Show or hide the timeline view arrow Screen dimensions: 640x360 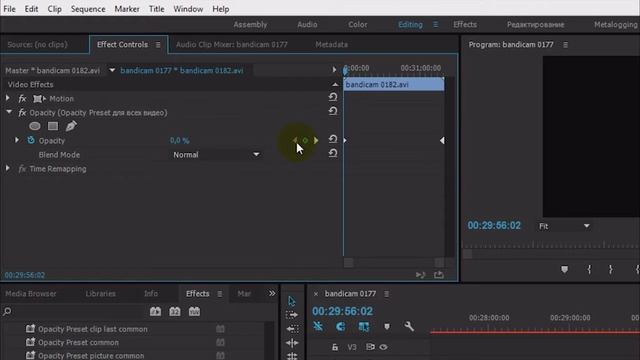334,70
